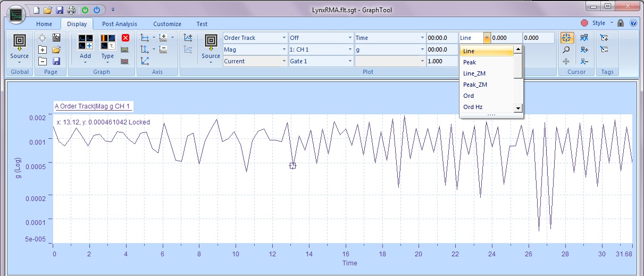Click the autoscale both axes icon
The height and width of the screenshot is (276, 644).
click(x=145, y=61)
